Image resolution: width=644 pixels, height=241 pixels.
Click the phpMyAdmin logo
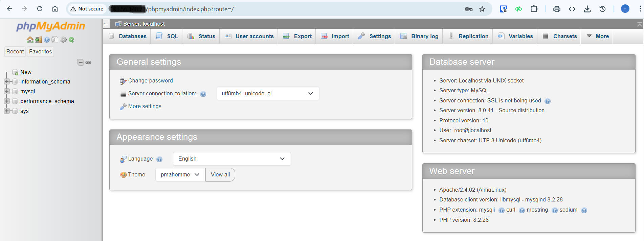51,26
